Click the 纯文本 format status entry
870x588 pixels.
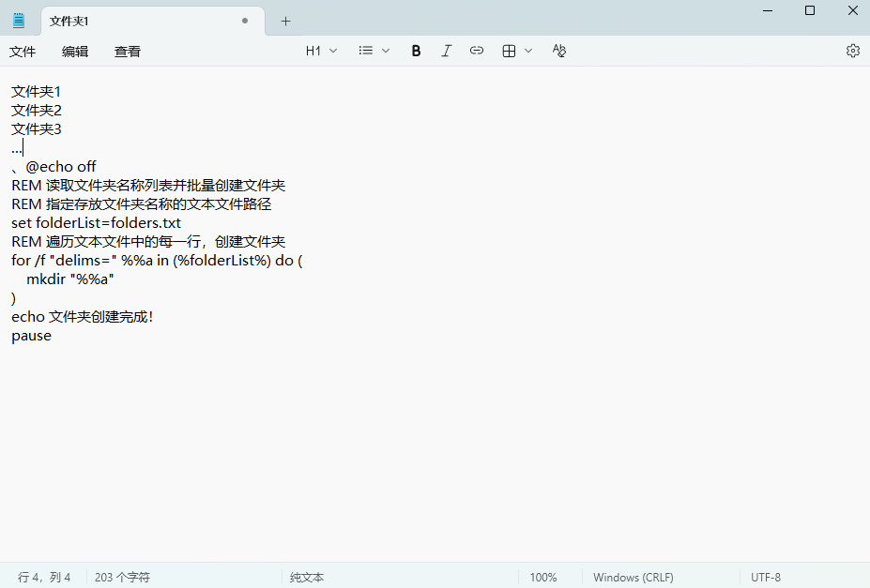(x=306, y=578)
